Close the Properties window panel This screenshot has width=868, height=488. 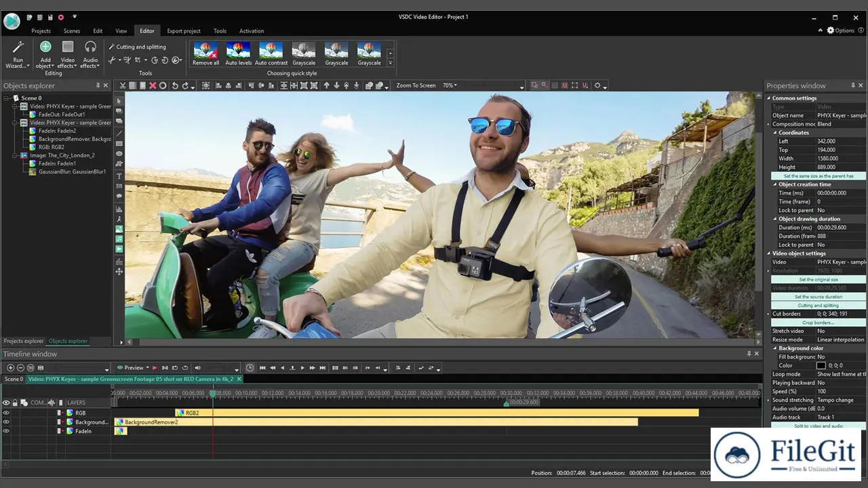pyautogui.click(x=861, y=85)
